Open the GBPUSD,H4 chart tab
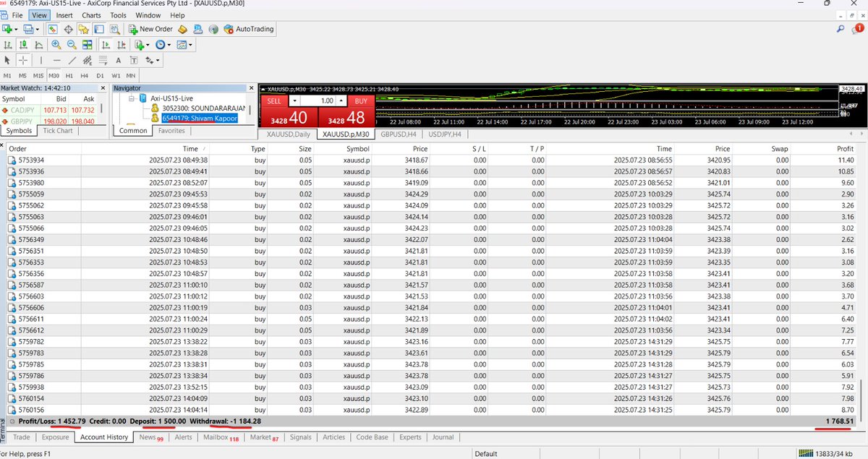Screen dimensions: 868x459 coord(400,134)
